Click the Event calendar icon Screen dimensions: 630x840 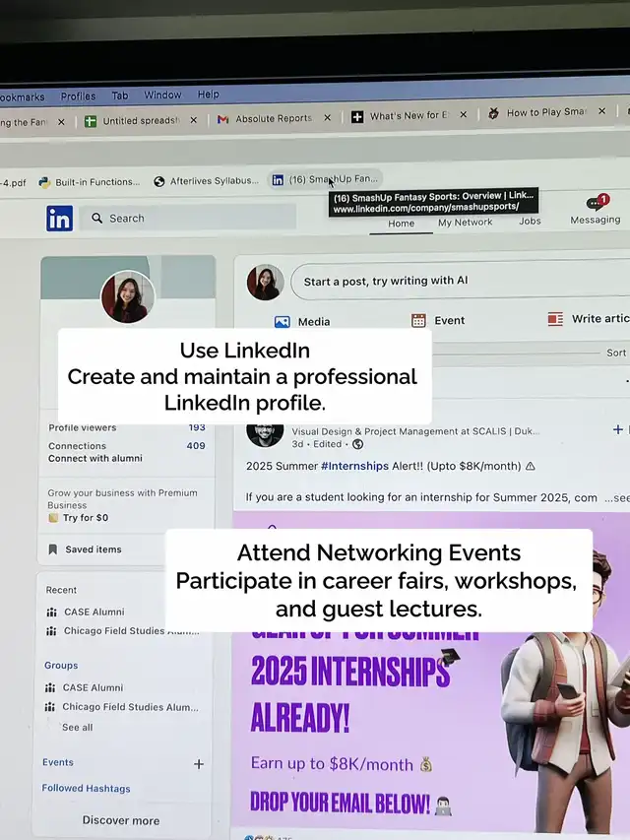pos(418,320)
